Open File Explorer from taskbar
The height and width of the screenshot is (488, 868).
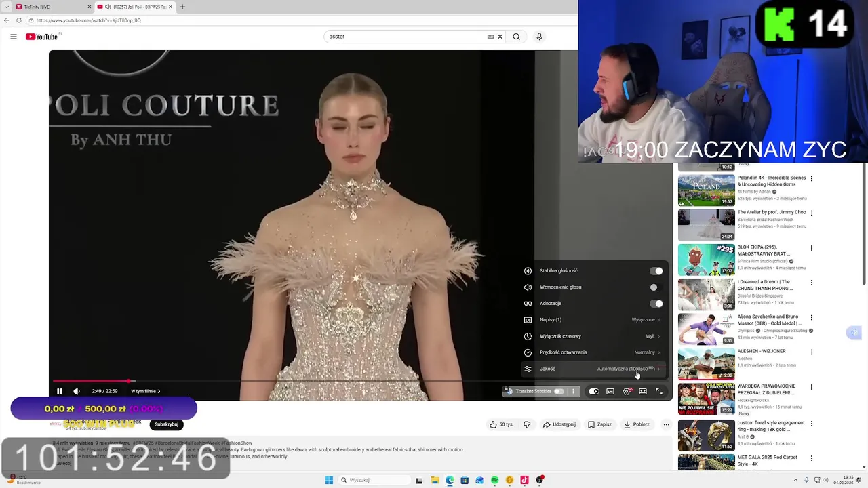[x=435, y=480]
